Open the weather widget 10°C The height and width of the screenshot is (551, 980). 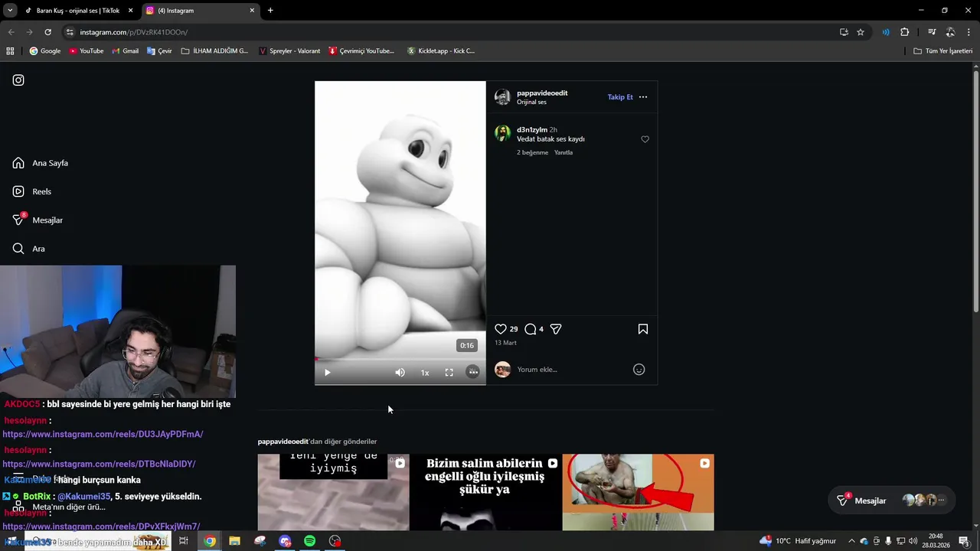798,541
